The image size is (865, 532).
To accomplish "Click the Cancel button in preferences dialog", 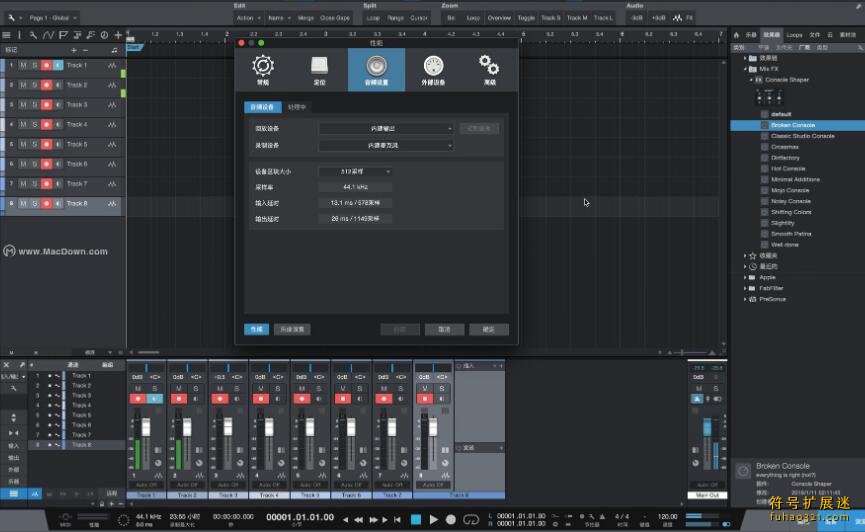I will (444, 329).
